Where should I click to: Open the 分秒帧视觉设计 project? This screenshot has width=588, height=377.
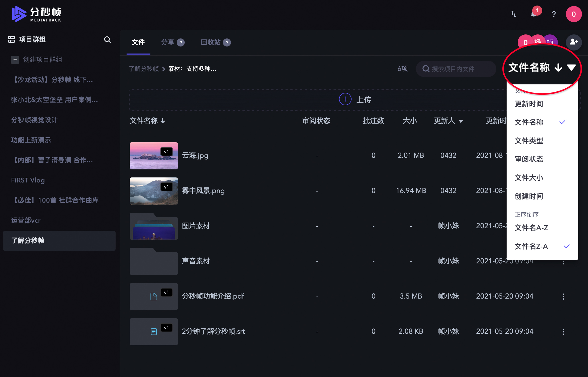click(x=34, y=120)
